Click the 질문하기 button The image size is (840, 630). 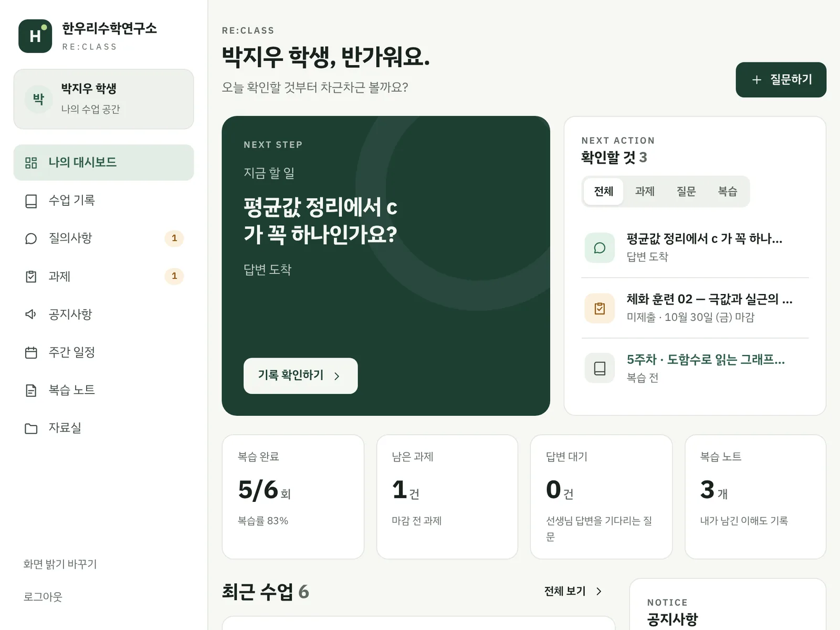(781, 80)
